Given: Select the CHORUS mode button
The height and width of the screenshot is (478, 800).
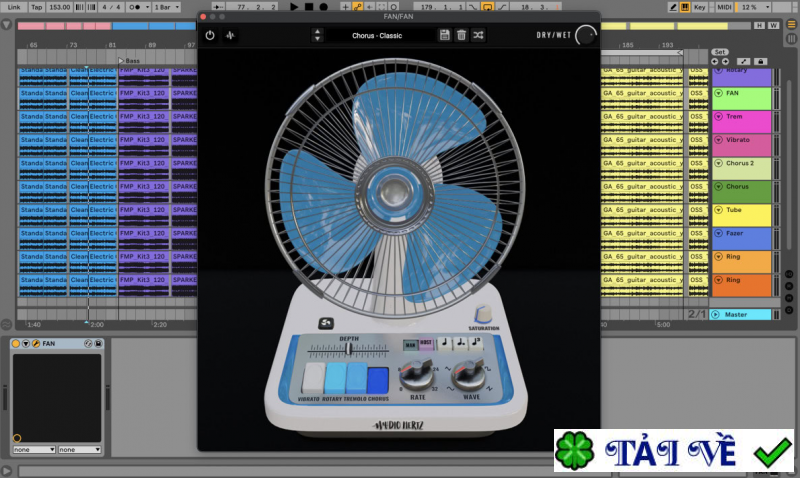Looking at the screenshot, I should [x=378, y=380].
